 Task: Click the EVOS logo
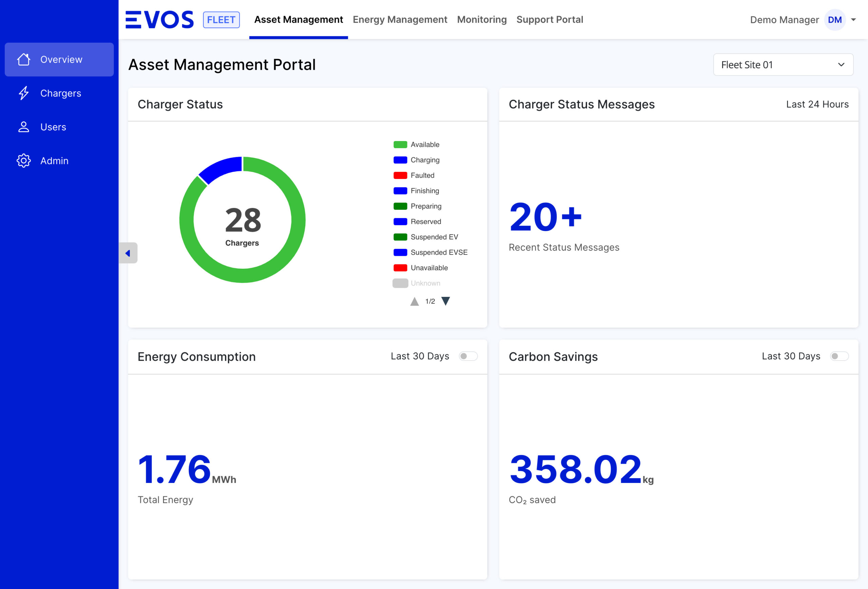(159, 19)
